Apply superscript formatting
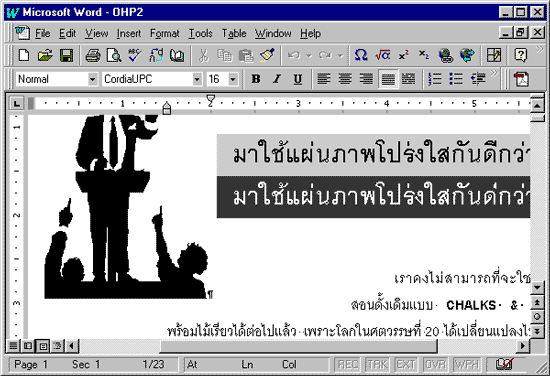The width and height of the screenshot is (550, 376). (404, 55)
